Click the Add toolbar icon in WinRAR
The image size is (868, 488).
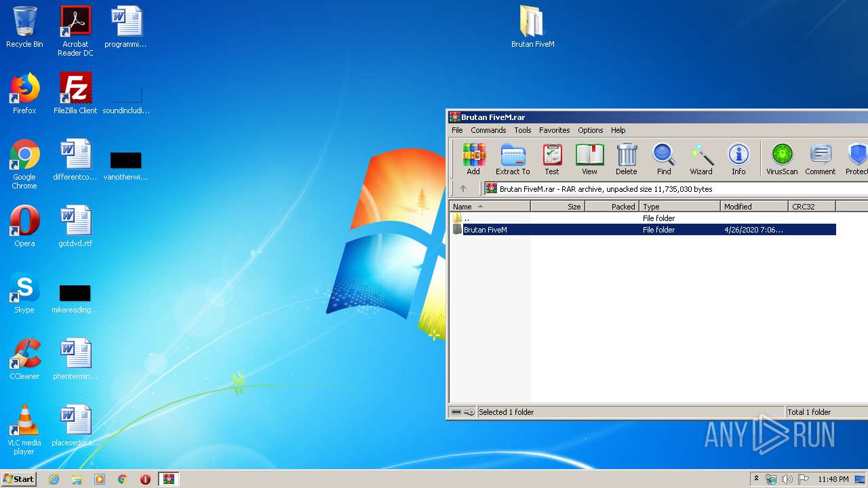[473, 159]
